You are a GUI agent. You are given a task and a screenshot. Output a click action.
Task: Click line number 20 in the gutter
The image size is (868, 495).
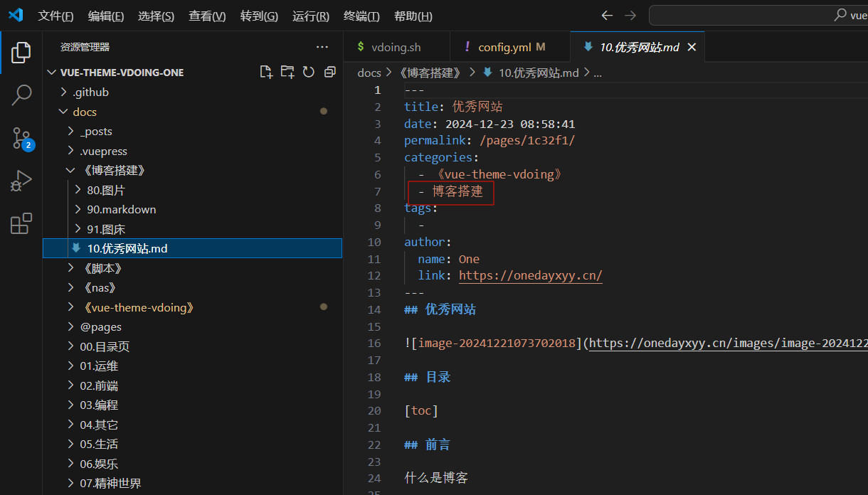pyautogui.click(x=374, y=411)
